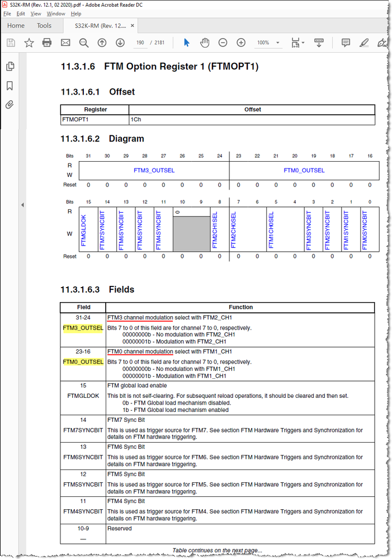The width and height of the screenshot is (392, 559).
Task: Click the total pages count 2181
Action: [159, 43]
